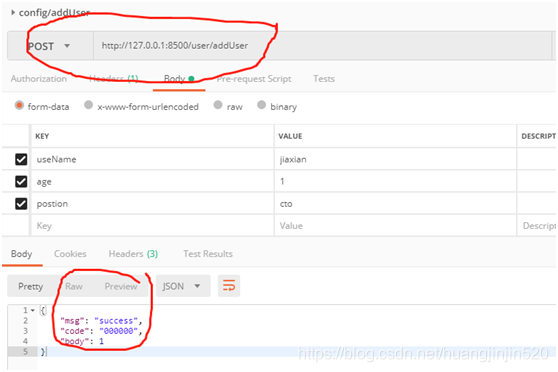Select the Pretty response view

point(31,286)
